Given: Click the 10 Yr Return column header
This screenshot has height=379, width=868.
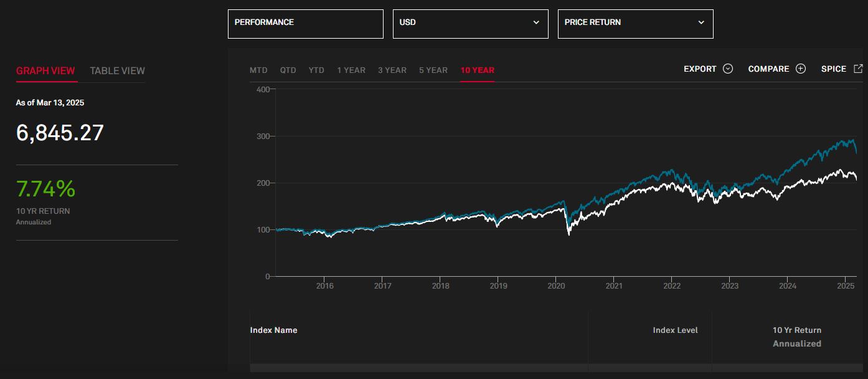Looking at the screenshot, I should 797,330.
